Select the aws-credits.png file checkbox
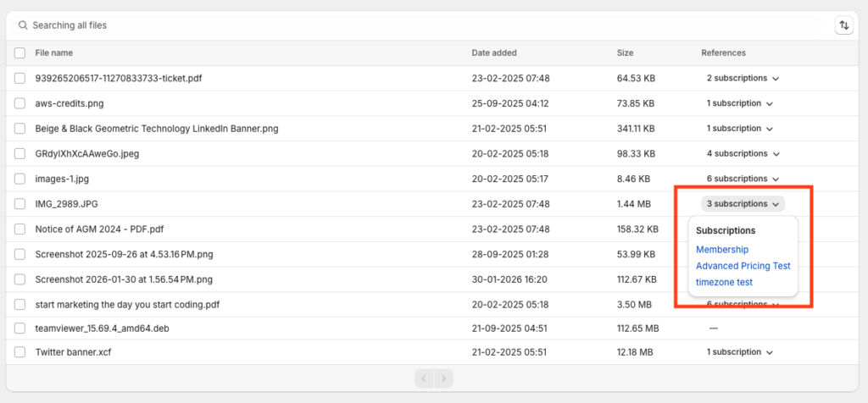Viewport: 868px width, 403px height. [x=20, y=103]
